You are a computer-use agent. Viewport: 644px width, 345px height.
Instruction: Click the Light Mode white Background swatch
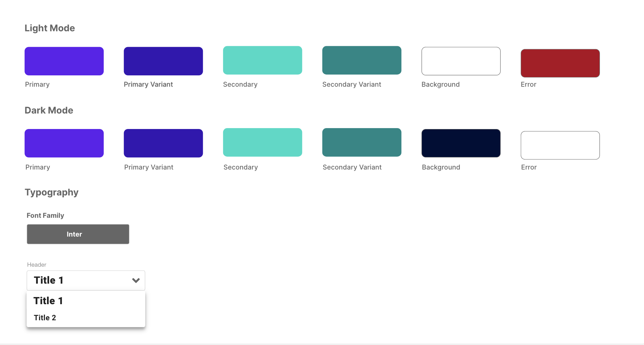click(461, 61)
